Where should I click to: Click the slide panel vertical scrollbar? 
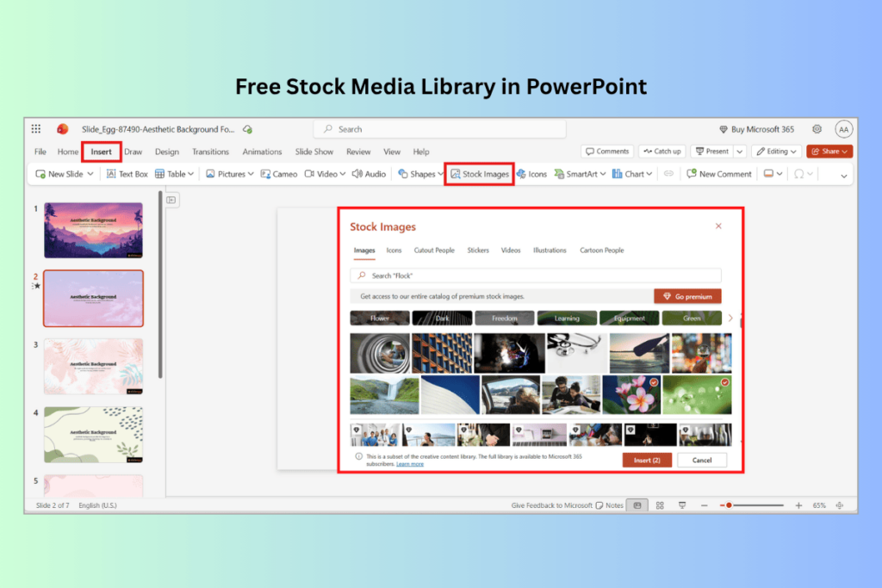point(160,286)
